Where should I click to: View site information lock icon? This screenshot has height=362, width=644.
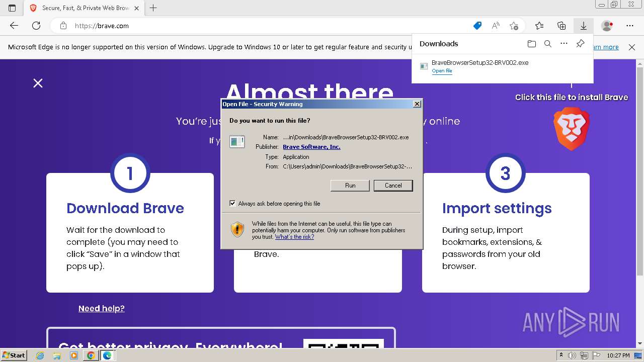[63, 26]
